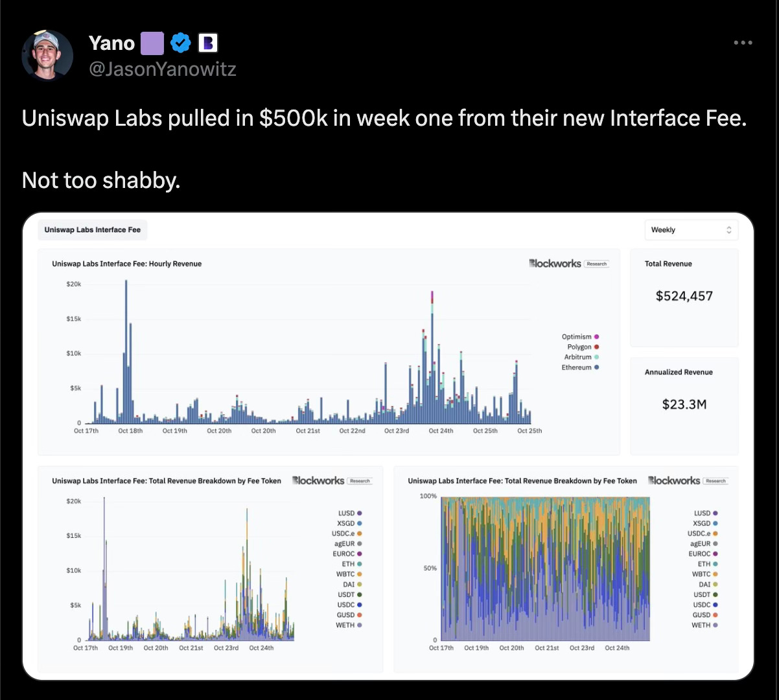Toggle USDC.e in the percentage breakdown legend

coord(703,533)
